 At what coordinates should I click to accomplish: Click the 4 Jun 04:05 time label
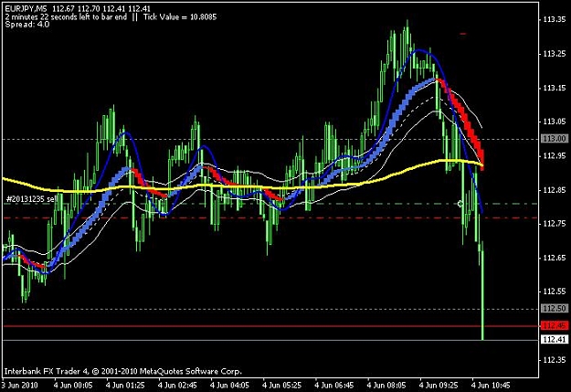(x=230, y=385)
